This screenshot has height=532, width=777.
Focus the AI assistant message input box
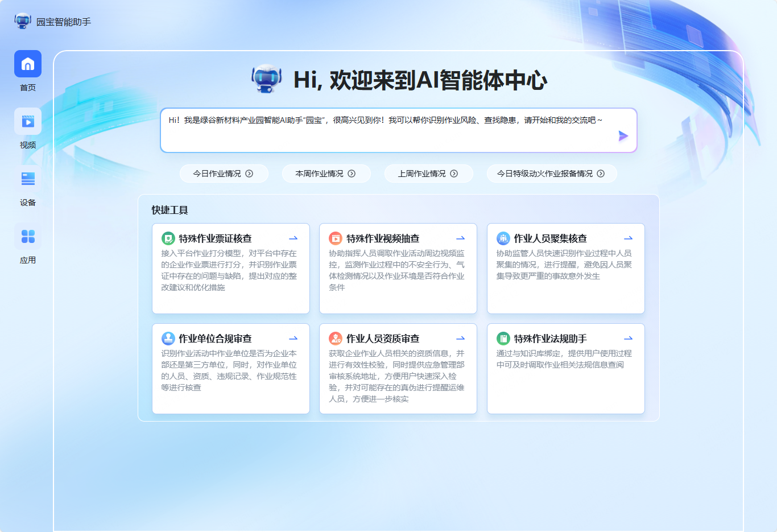(x=398, y=130)
